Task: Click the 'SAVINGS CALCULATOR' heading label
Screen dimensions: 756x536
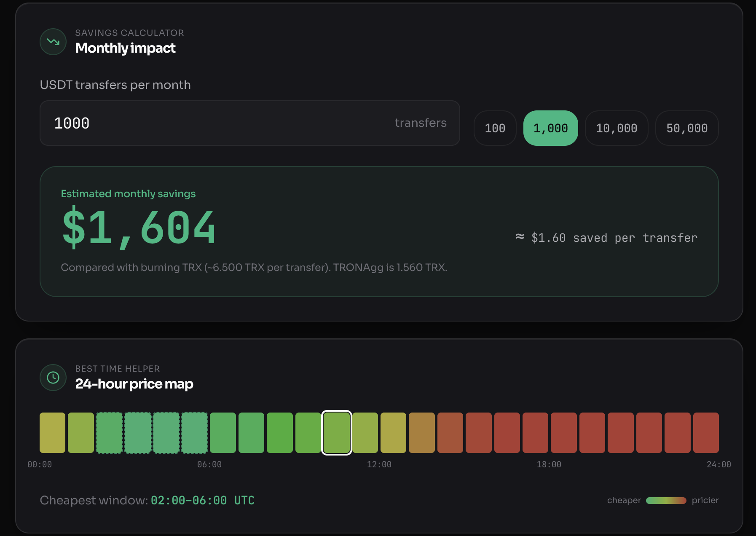Action: pyautogui.click(x=130, y=33)
